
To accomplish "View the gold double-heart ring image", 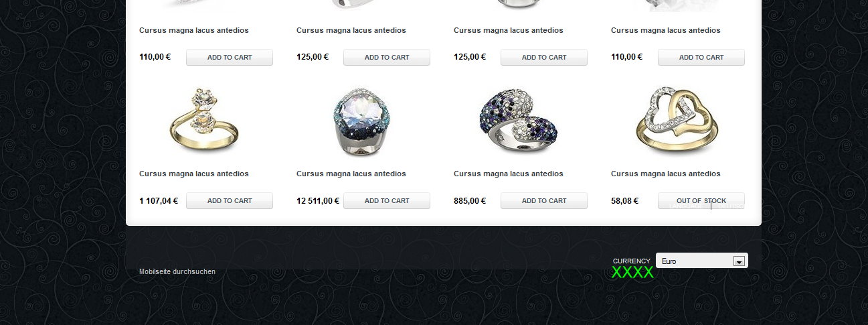I will [677, 120].
